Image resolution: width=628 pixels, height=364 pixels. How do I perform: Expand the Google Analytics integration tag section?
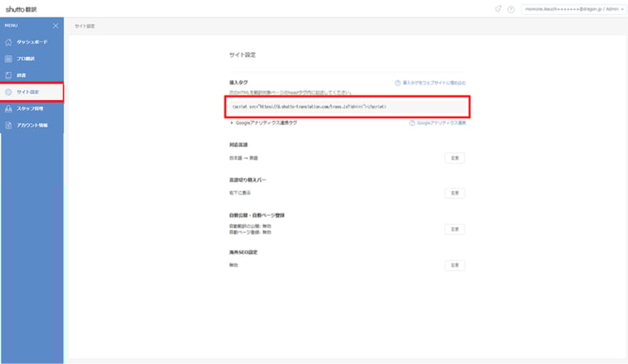click(264, 123)
